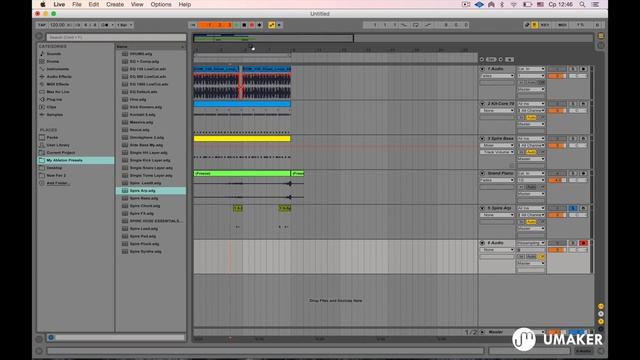Select Current Project under Places
Viewport: 640px width, 360px height.
60,153
